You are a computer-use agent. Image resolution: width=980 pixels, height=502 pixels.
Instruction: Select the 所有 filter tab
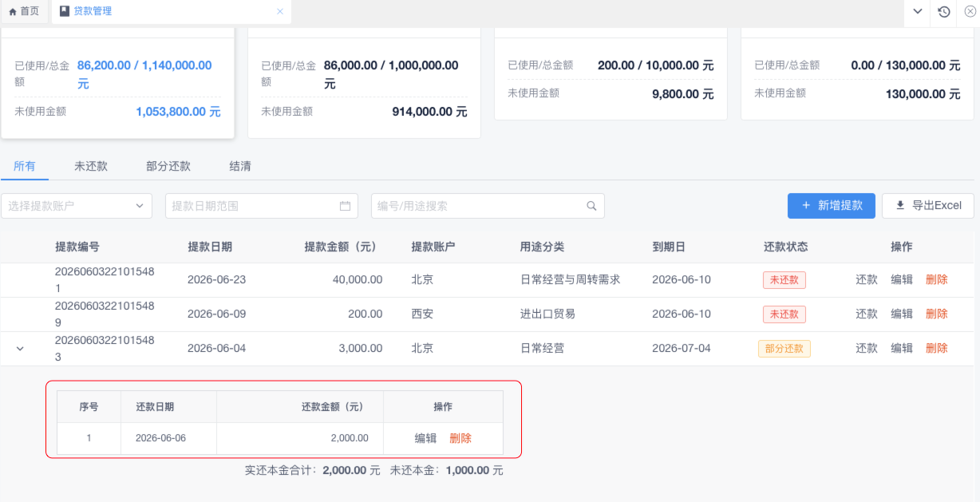click(25, 166)
